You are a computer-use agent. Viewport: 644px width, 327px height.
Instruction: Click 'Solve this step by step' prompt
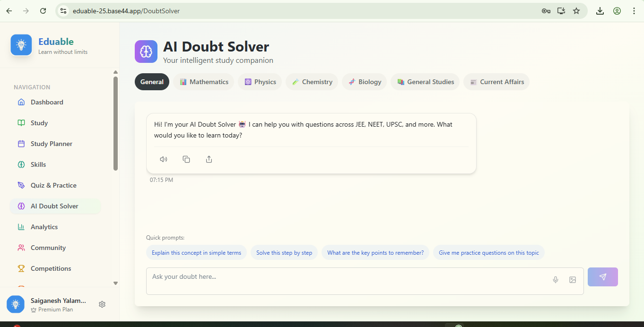coord(284,253)
